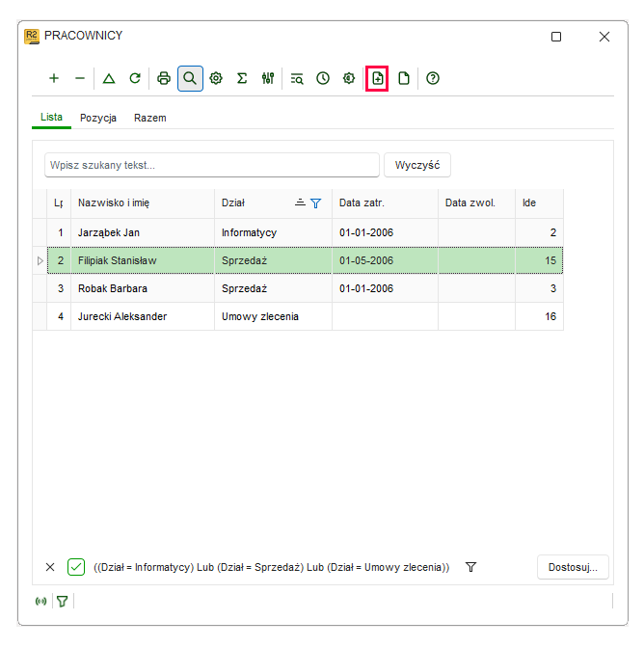Sort by the 'Nazwisko i imię' column header

143,202
